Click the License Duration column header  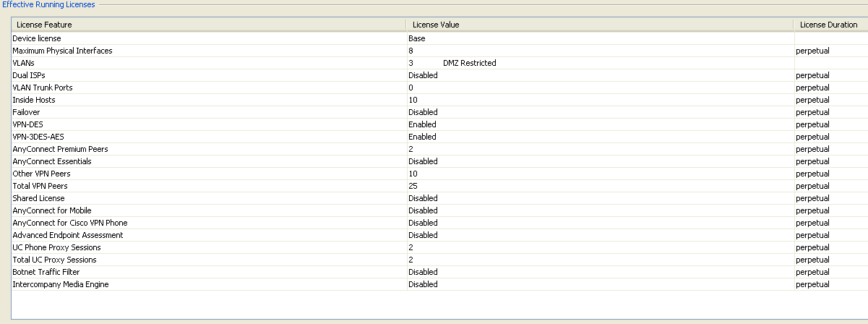coord(828,25)
